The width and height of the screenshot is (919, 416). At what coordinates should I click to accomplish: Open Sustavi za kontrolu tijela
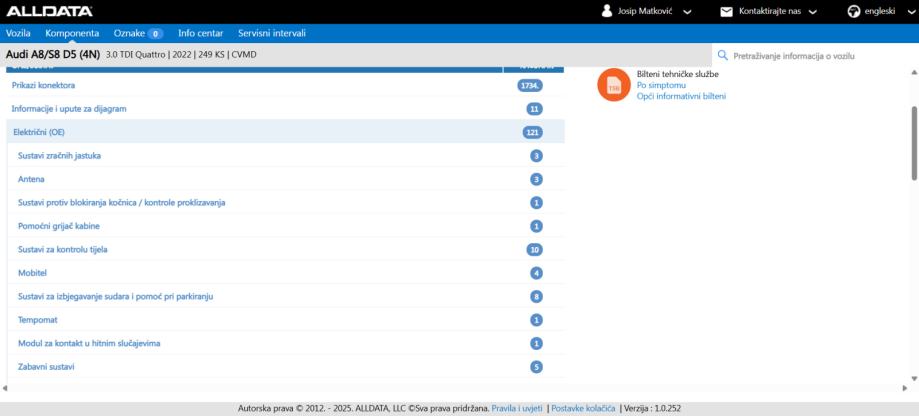pos(63,250)
